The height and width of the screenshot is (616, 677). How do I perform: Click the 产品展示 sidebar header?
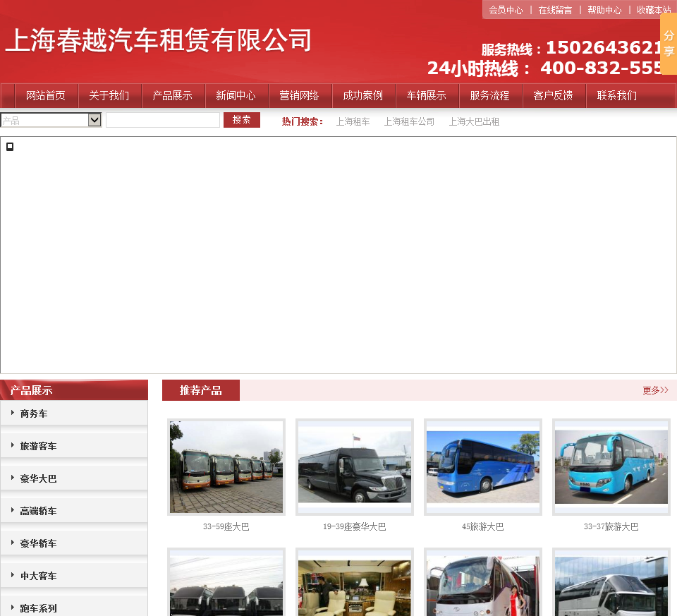point(74,390)
